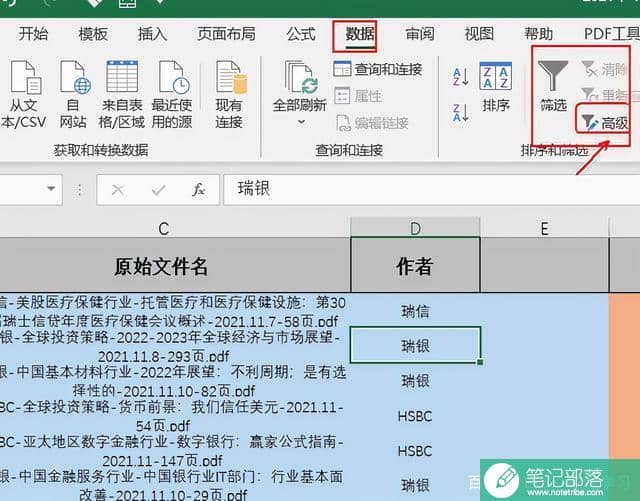Image resolution: width=640 pixels, height=501 pixels.
Task: Click the first HSBC cell
Action: (415, 416)
